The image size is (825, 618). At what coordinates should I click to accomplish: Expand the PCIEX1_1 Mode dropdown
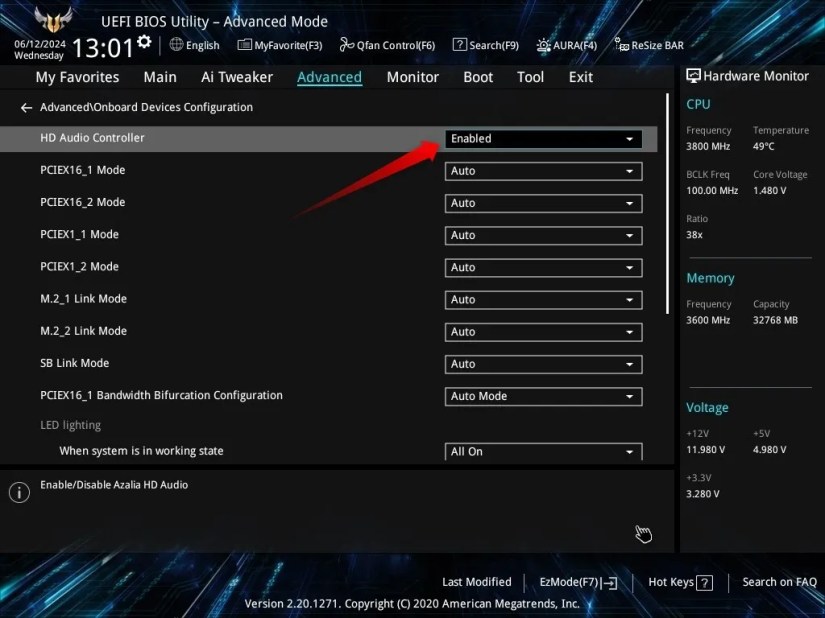(544, 236)
